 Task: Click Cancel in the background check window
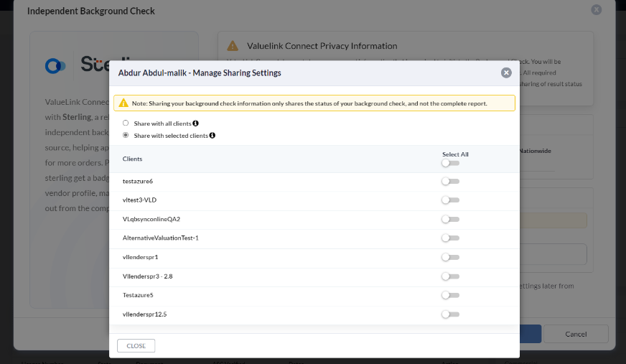[576, 334]
